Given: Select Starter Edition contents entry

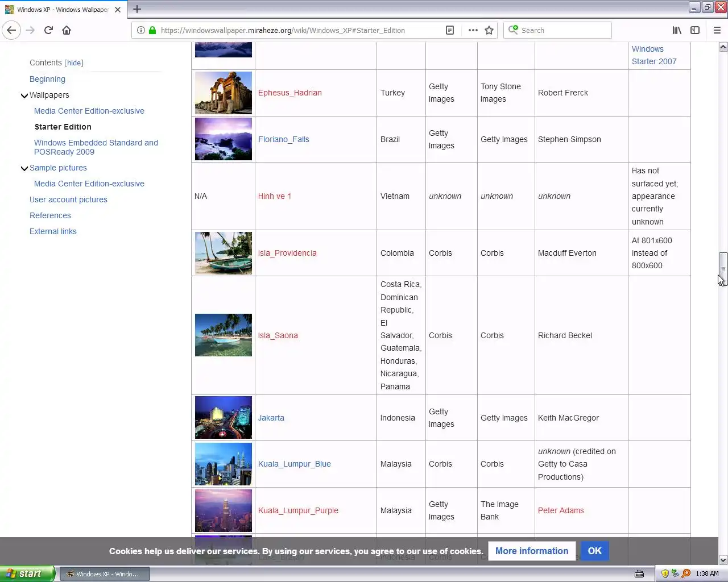Looking at the screenshot, I should 63,127.
